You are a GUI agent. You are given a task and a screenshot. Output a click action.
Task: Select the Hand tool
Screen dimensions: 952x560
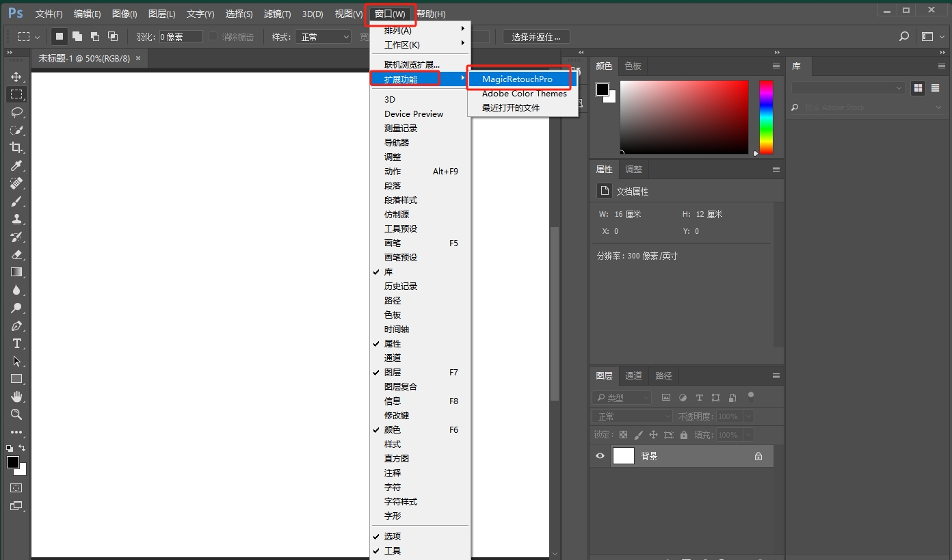coord(16,397)
